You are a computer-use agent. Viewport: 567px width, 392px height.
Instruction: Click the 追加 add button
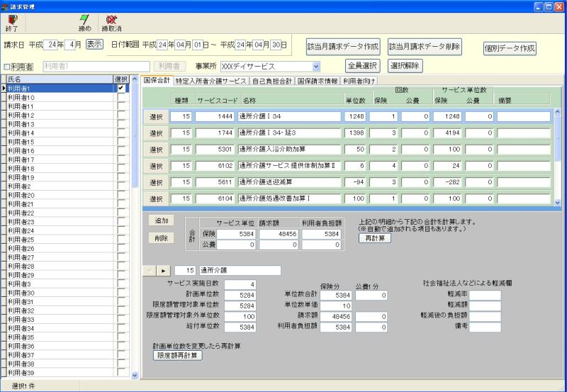coord(162,220)
